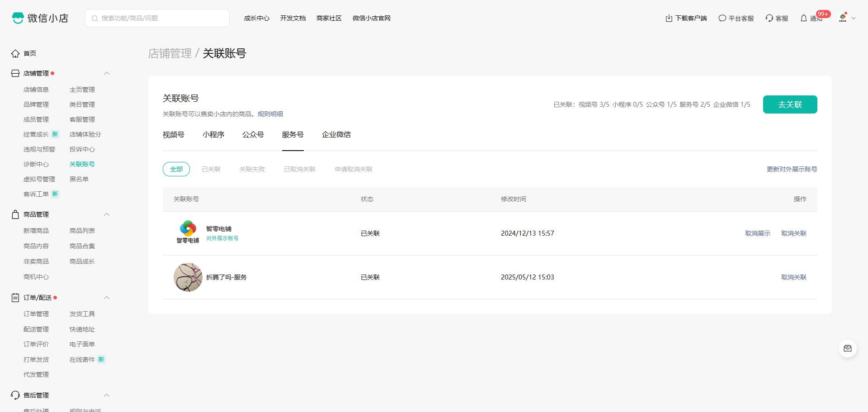The width and height of the screenshot is (868, 412).
Task: Open 违规与预警 in the sidebar
Action: pyautogui.click(x=39, y=149)
